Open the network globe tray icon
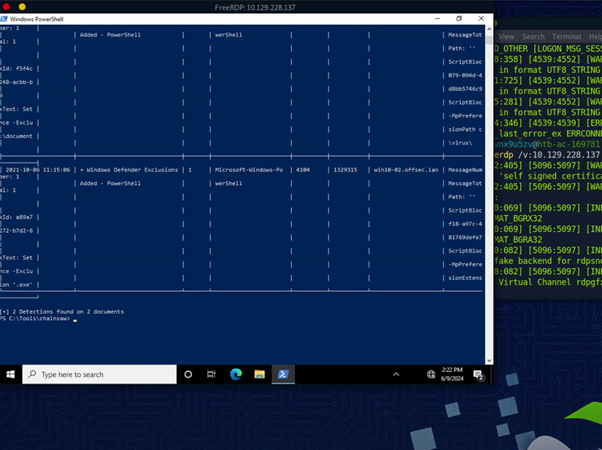This screenshot has height=450, width=602. pos(431,374)
